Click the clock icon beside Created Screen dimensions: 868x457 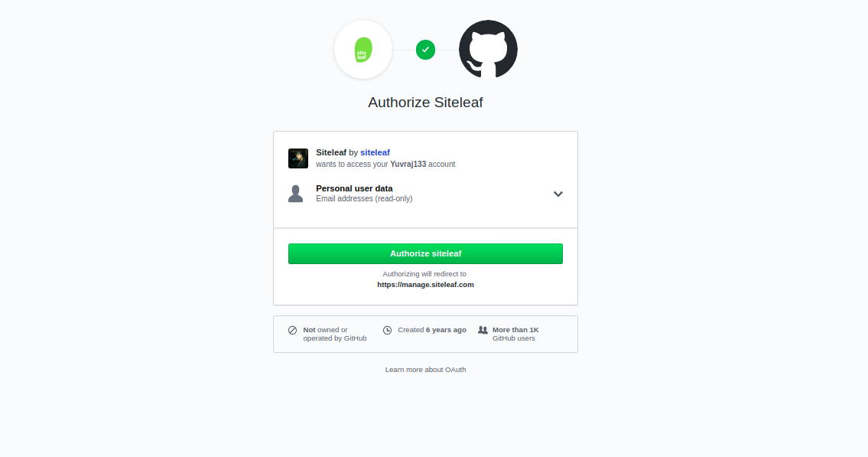[388, 330]
